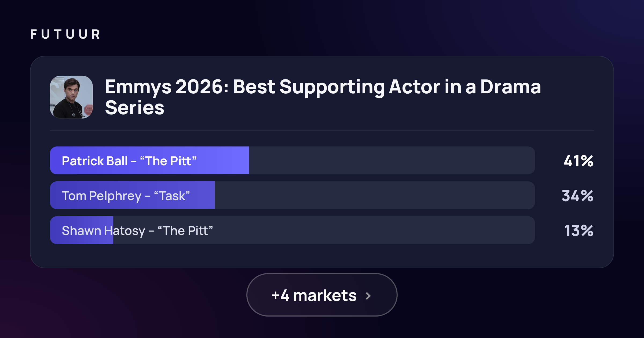Expand the +4 markets button
This screenshot has width=644, height=338.
[x=322, y=295]
